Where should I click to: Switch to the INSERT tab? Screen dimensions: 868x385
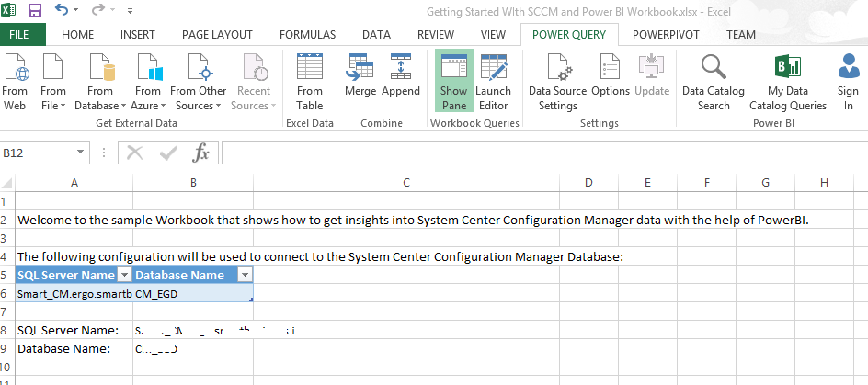[138, 34]
